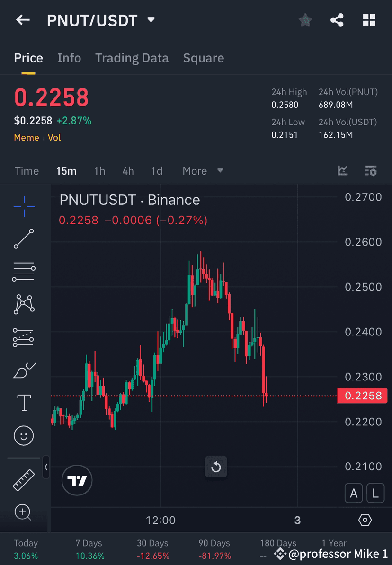The width and height of the screenshot is (392, 565).
Task: Toggle auto scale with the A button
Action: pyautogui.click(x=354, y=493)
